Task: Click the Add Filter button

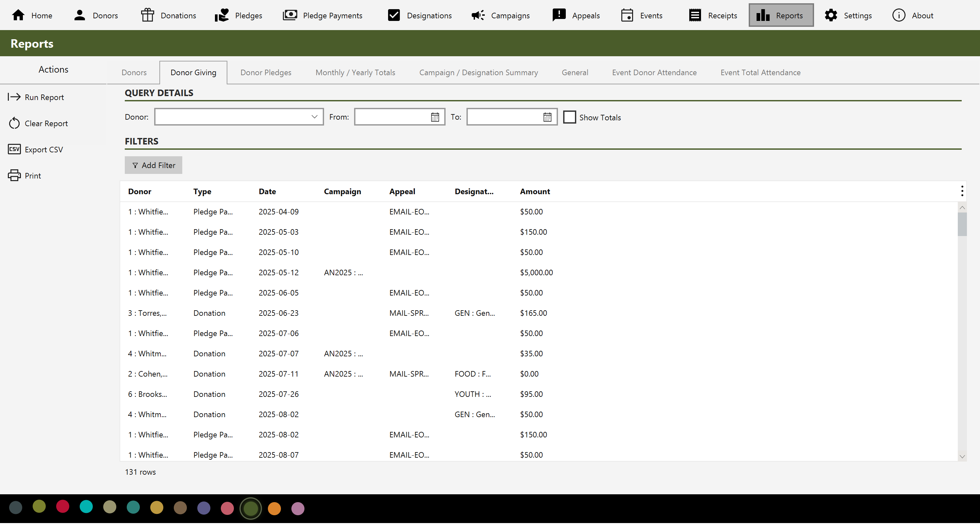Action: [153, 165]
